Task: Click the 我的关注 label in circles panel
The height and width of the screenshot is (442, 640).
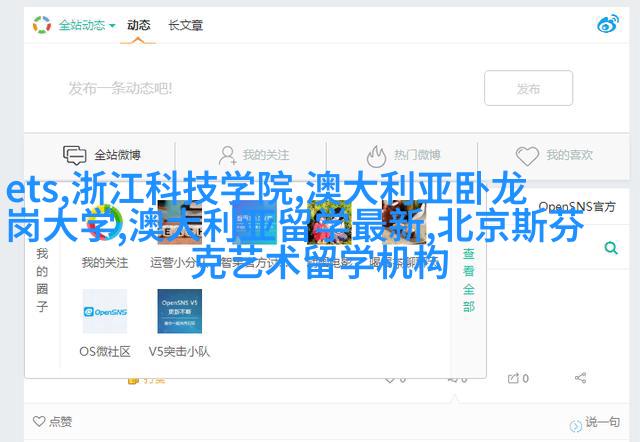Action: pyautogui.click(x=105, y=263)
